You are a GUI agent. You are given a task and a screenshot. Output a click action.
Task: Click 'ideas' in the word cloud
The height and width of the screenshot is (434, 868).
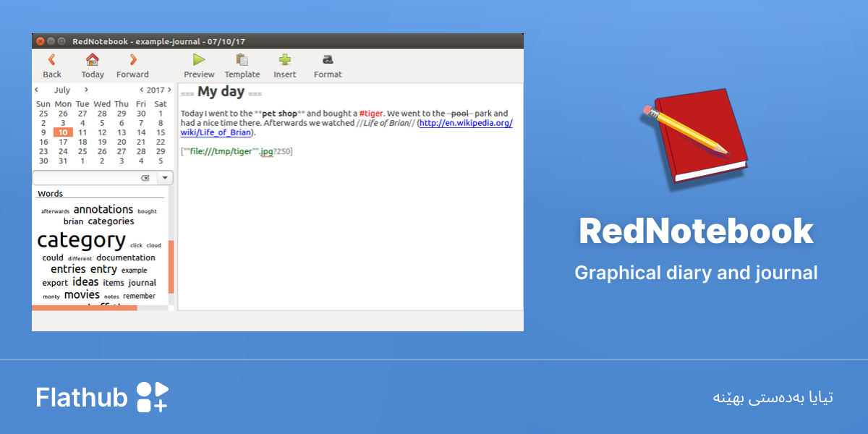tap(85, 282)
